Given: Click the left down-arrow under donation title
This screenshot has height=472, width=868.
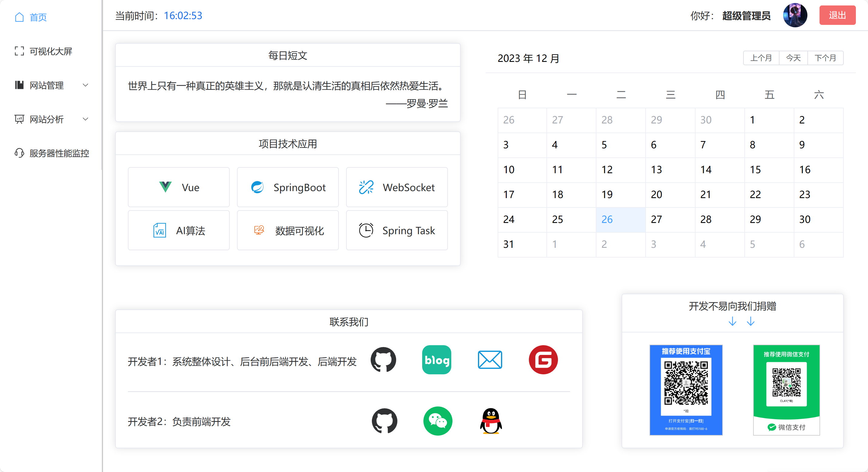Looking at the screenshot, I should click(x=732, y=322).
